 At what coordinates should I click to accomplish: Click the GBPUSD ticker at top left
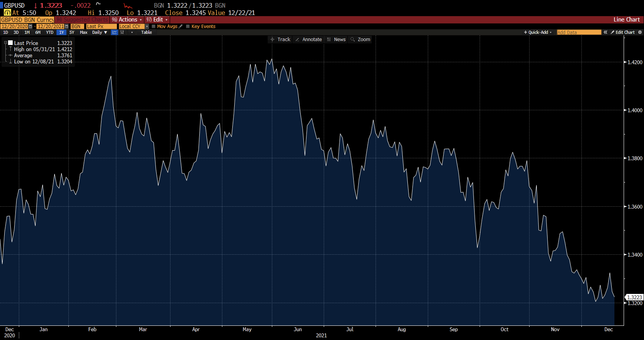click(x=14, y=6)
